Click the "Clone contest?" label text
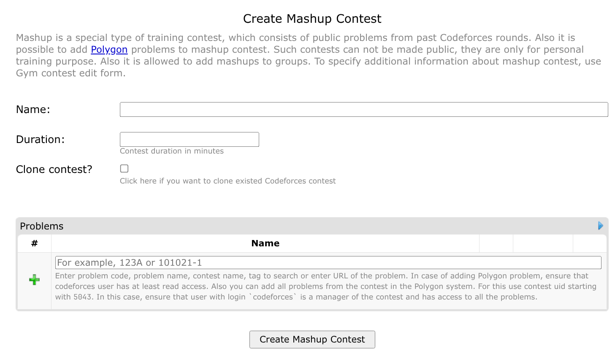Image resolution: width=615 pixels, height=364 pixels. click(54, 170)
